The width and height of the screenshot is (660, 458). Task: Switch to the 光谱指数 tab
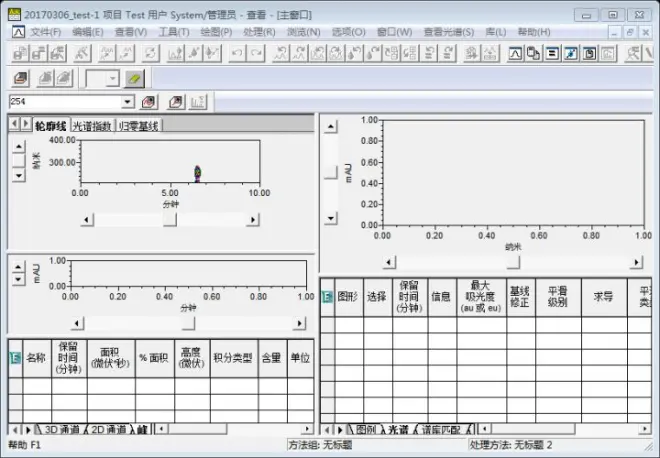click(92, 126)
